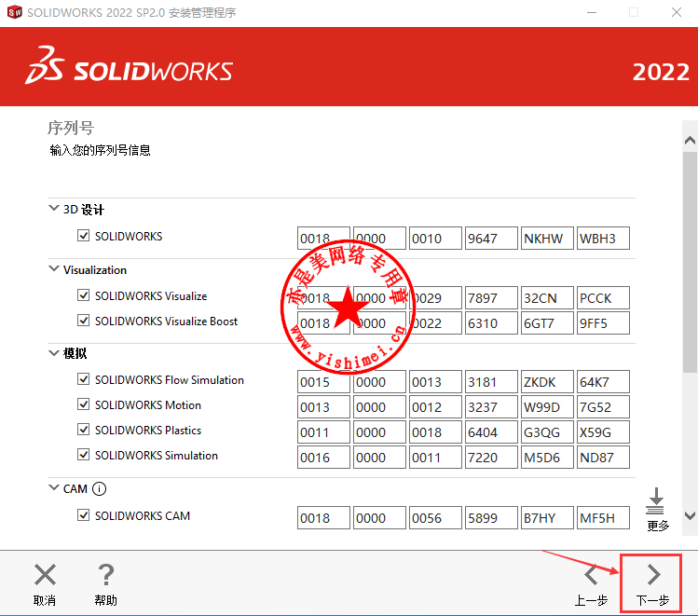
Task: Toggle SOLIDWORKS Simulation checkbox
Action: pyautogui.click(x=83, y=455)
